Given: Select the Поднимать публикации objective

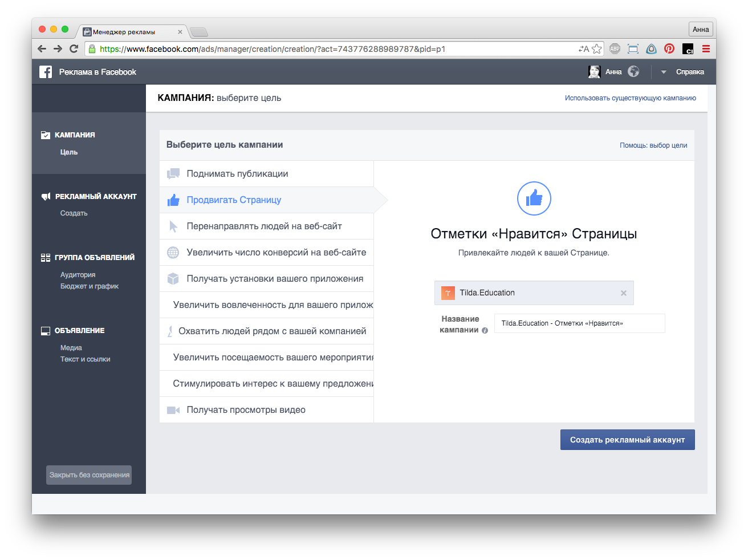Looking at the screenshot, I should click(x=237, y=174).
